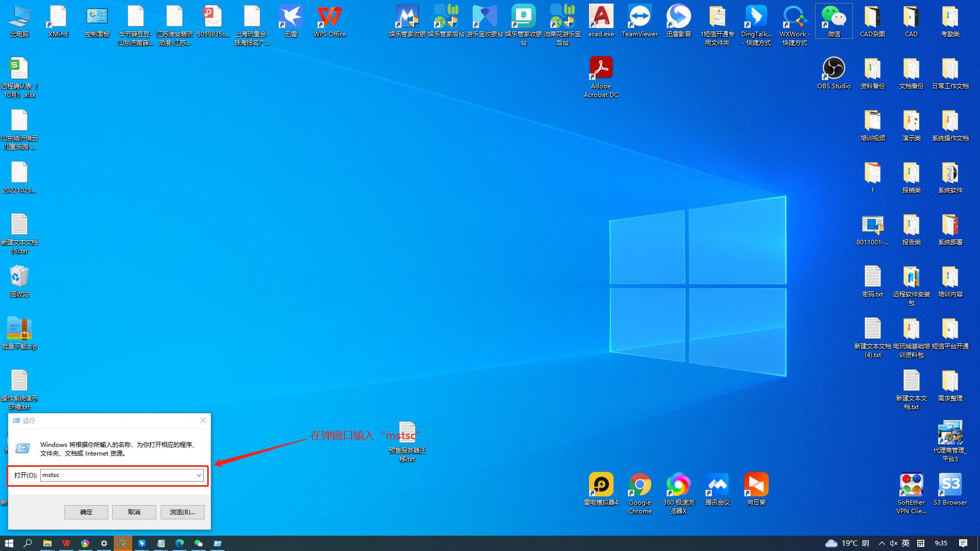980x551 pixels.
Task: Select the 腾讯会议 desktop icon
Action: (x=718, y=490)
